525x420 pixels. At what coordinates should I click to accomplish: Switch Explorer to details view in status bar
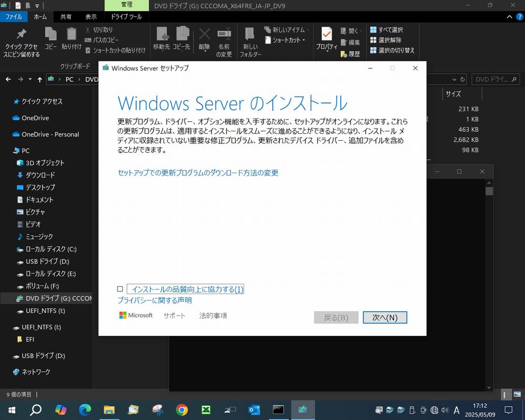(x=506, y=394)
